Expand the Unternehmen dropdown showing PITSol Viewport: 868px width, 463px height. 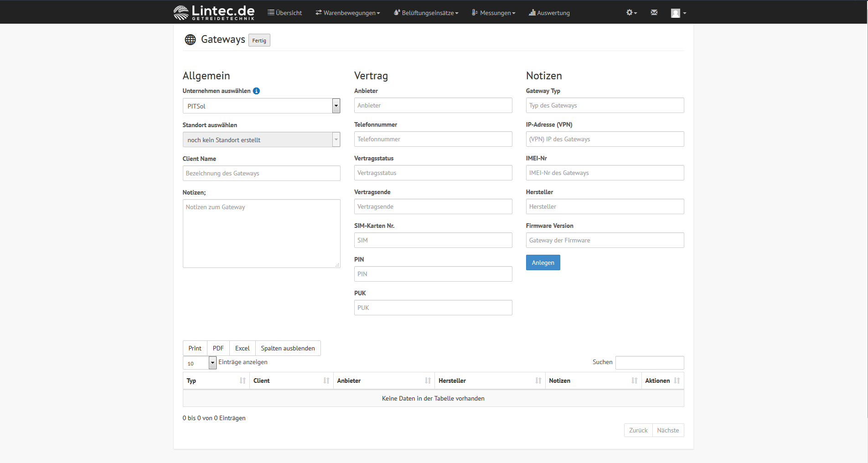tap(261, 106)
